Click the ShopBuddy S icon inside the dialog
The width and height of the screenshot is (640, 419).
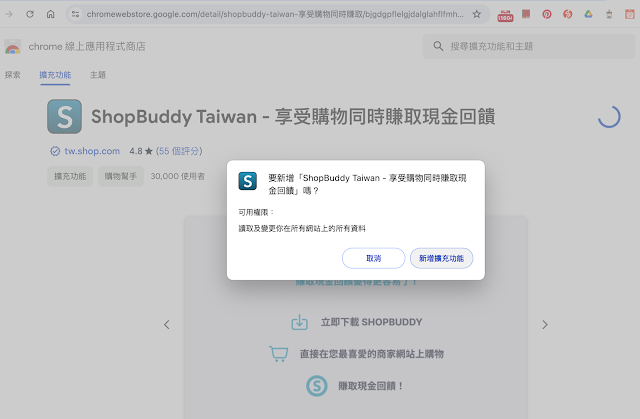tap(248, 181)
